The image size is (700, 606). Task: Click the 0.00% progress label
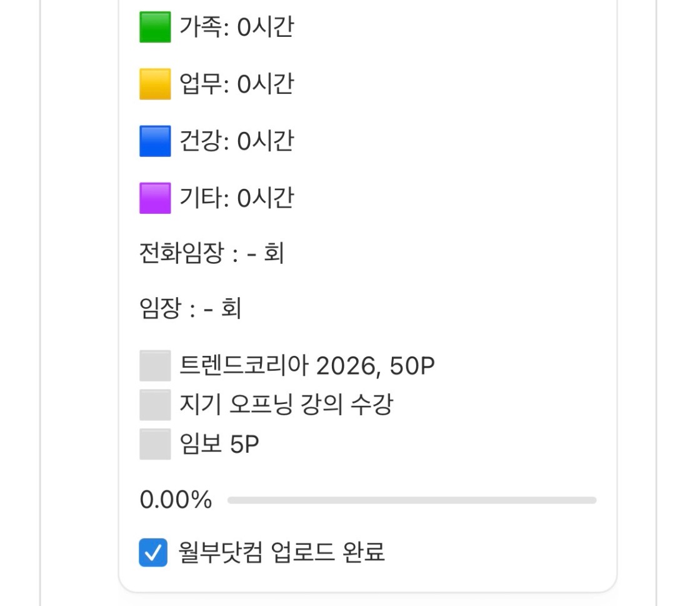tap(176, 500)
